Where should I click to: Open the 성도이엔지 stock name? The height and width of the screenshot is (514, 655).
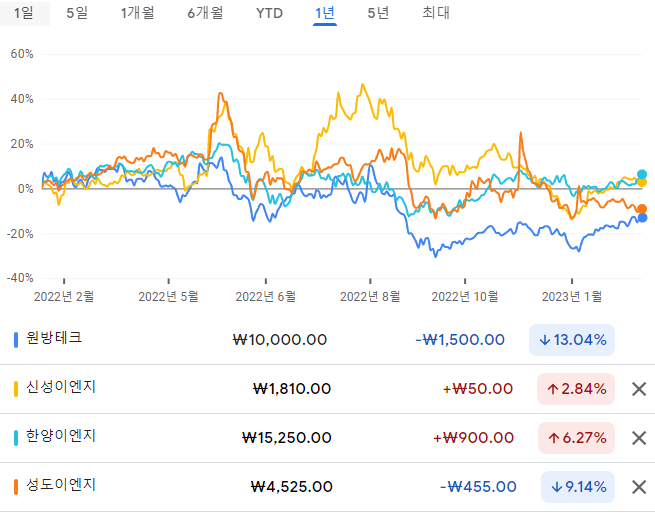point(61,484)
